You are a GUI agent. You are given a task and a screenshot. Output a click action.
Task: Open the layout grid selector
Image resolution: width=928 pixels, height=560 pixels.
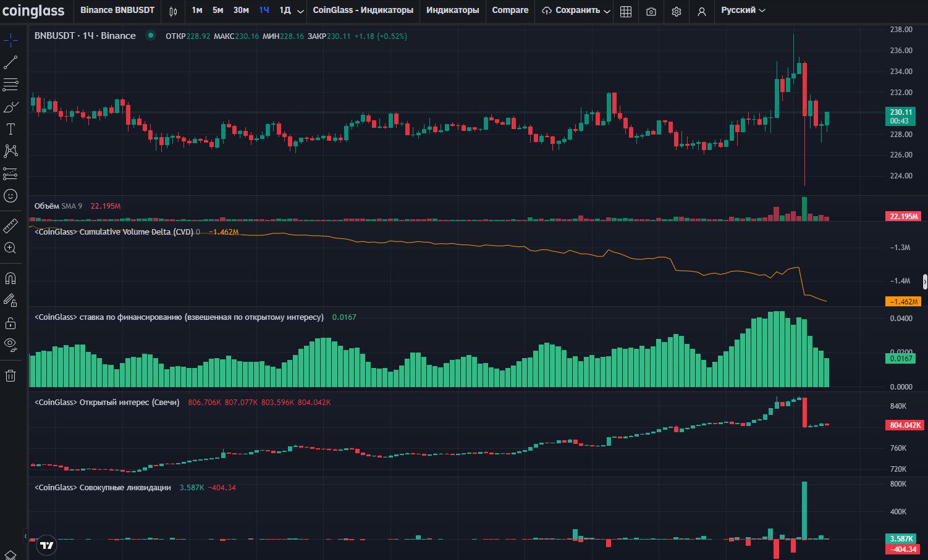(x=626, y=11)
